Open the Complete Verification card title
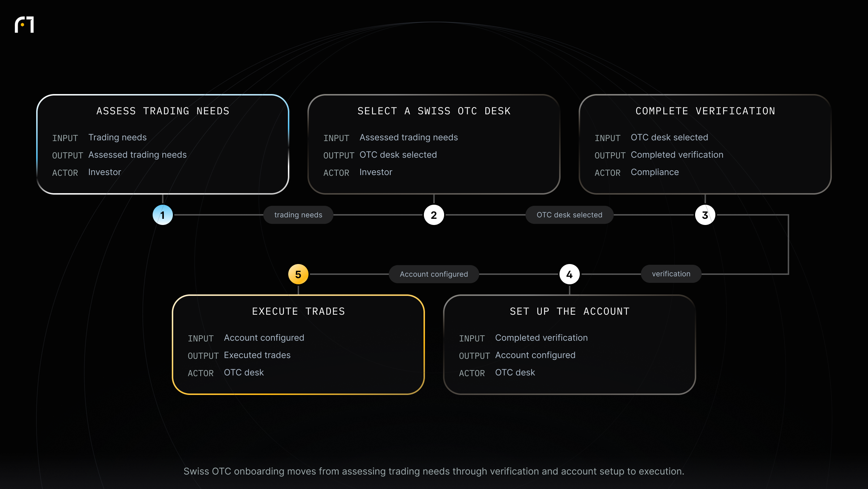This screenshot has height=489, width=868. tap(705, 111)
